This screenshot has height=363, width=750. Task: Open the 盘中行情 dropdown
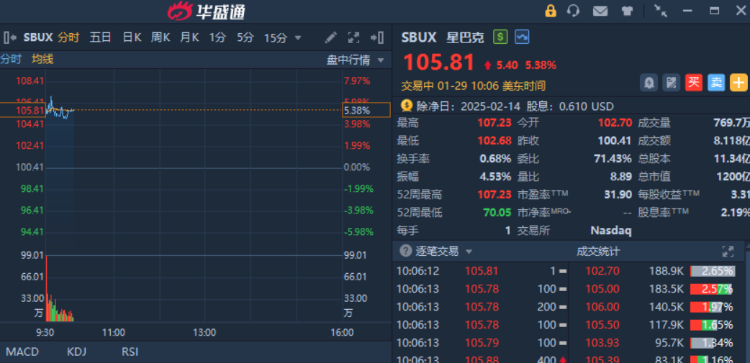pos(355,60)
